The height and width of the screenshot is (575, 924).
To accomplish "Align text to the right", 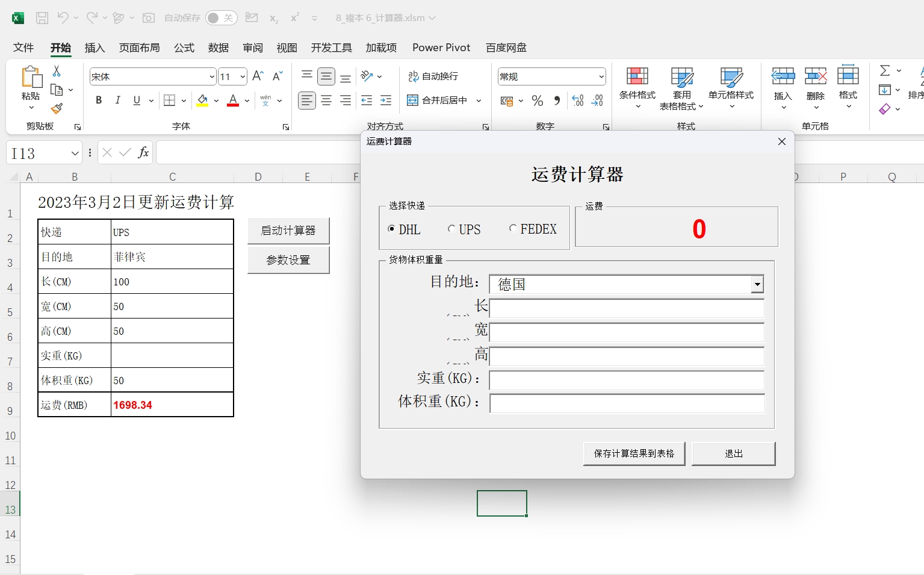I will point(346,101).
